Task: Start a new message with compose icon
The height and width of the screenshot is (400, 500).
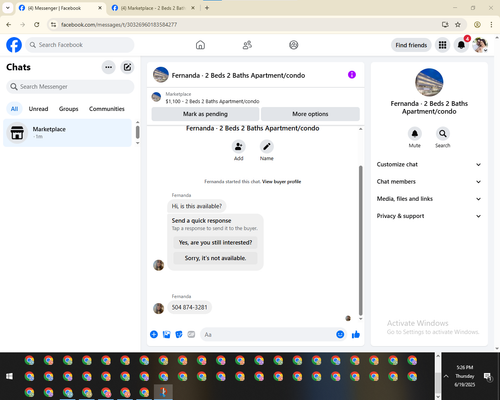Action: [127, 67]
